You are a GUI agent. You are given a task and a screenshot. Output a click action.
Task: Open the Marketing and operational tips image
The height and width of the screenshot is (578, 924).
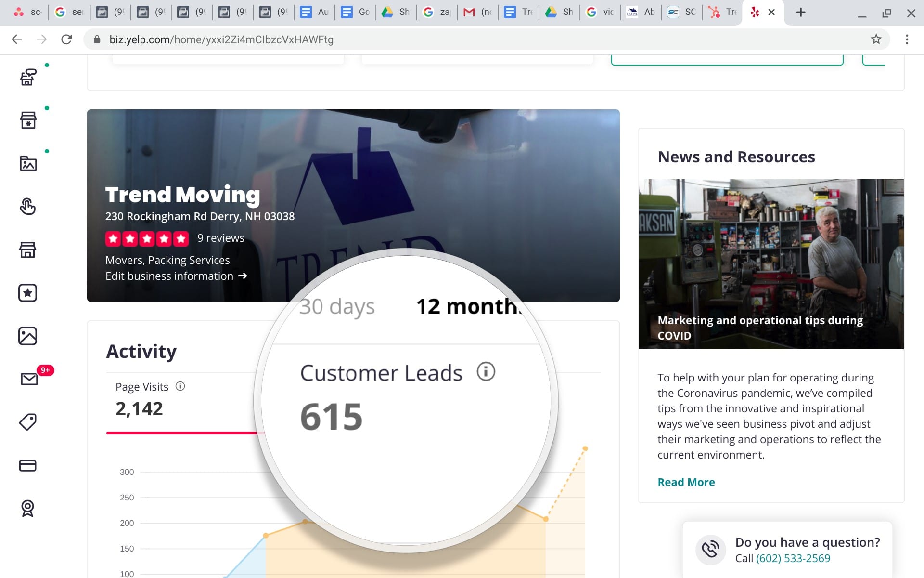[771, 264]
